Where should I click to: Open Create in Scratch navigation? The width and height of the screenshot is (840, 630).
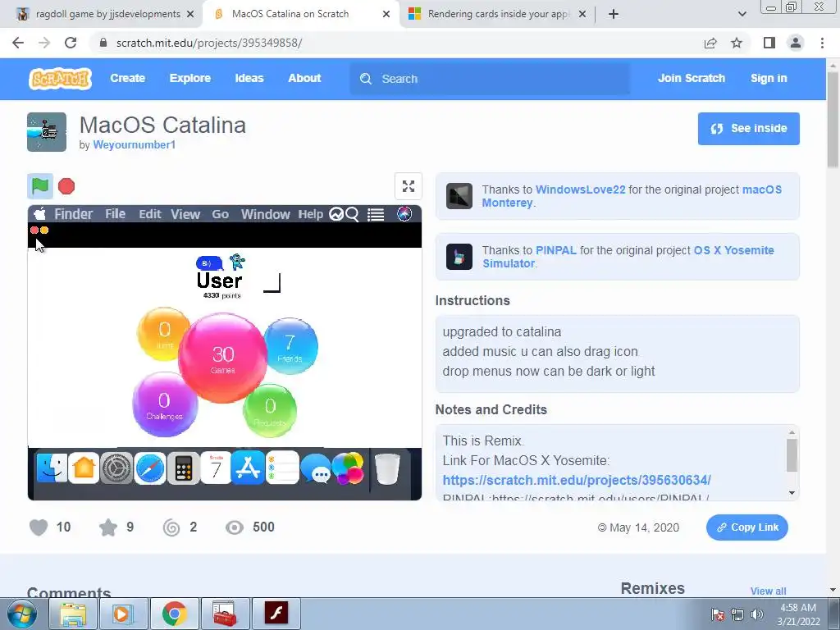pyautogui.click(x=127, y=78)
